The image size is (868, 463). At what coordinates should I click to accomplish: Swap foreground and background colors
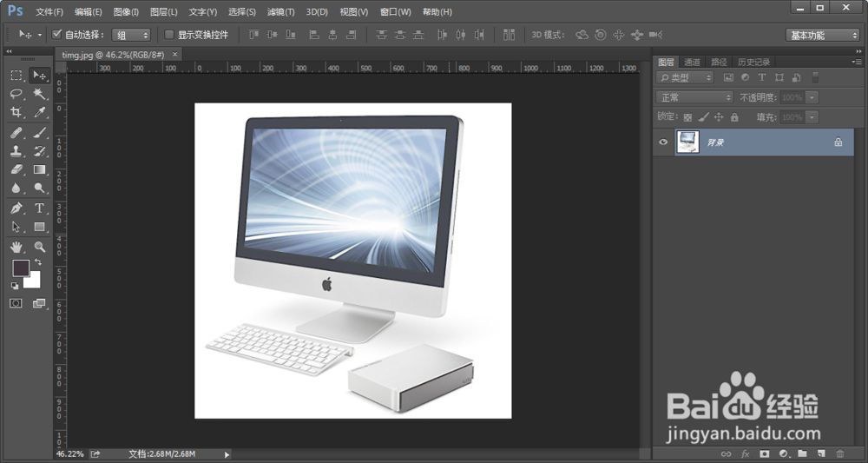click(38, 262)
